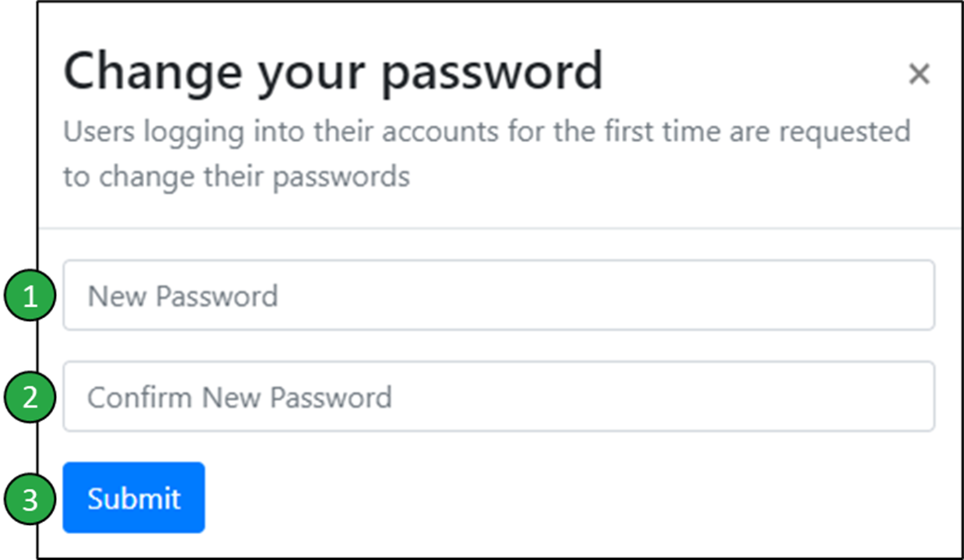The width and height of the screenshot is (964, 560).
Task: Click the 'Change your password' heading
Action: click(x=333, y=72)
